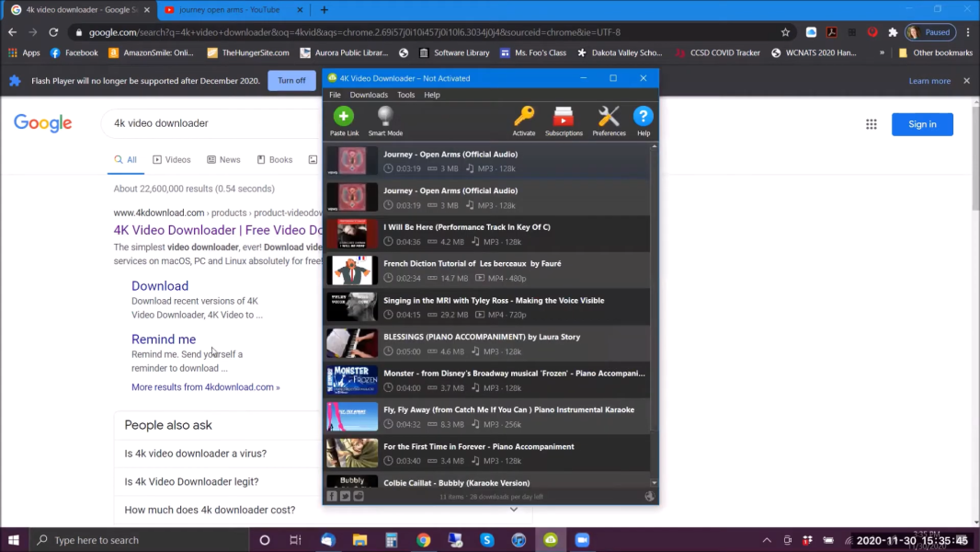Bookmark this page with the star icon
980x552 pixels.
786,32
